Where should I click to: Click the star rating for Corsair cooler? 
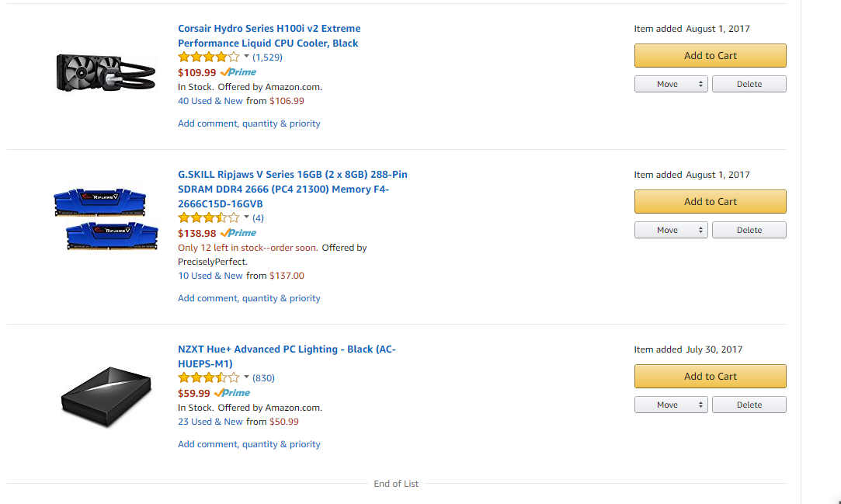[209, 57]
